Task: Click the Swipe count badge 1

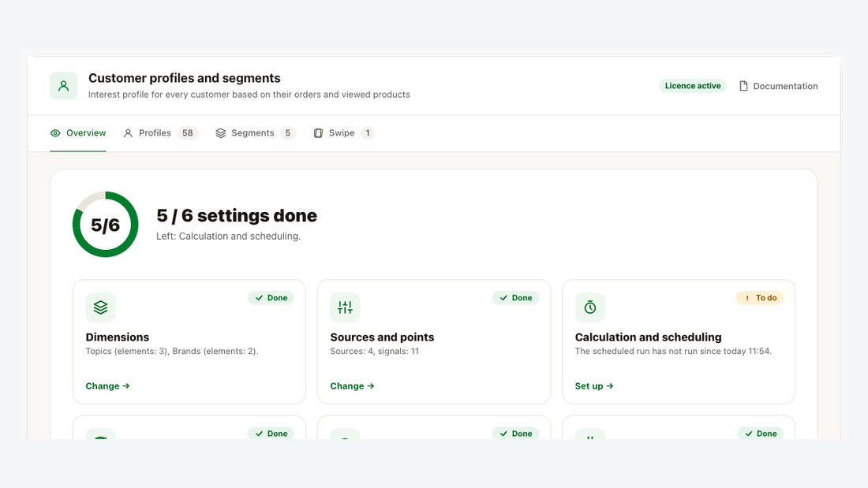Action: [x=368, y=132]
